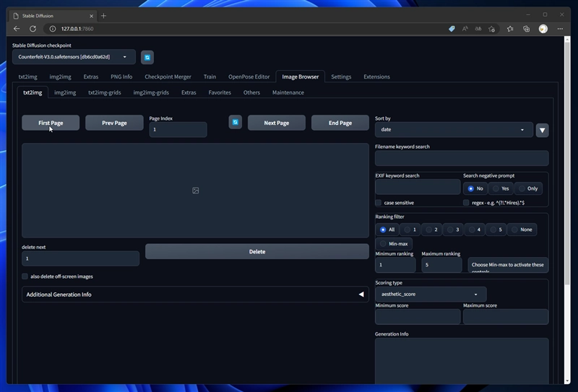Reload the page with browser refresh icon
Viewport: 578px width, 392px height.
[x=33, y=29]
